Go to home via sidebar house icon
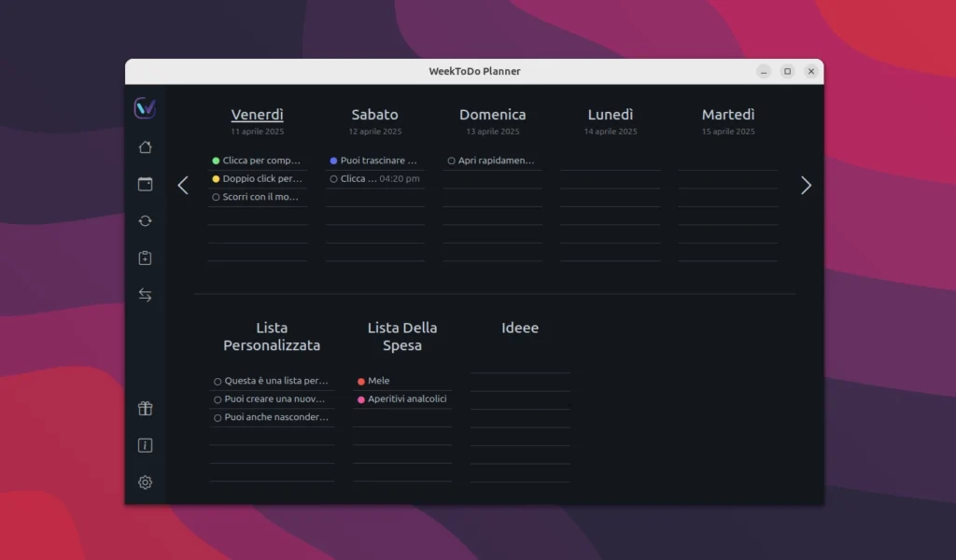The height and width of the screenshot is (560, 956). tap(145, 147)
